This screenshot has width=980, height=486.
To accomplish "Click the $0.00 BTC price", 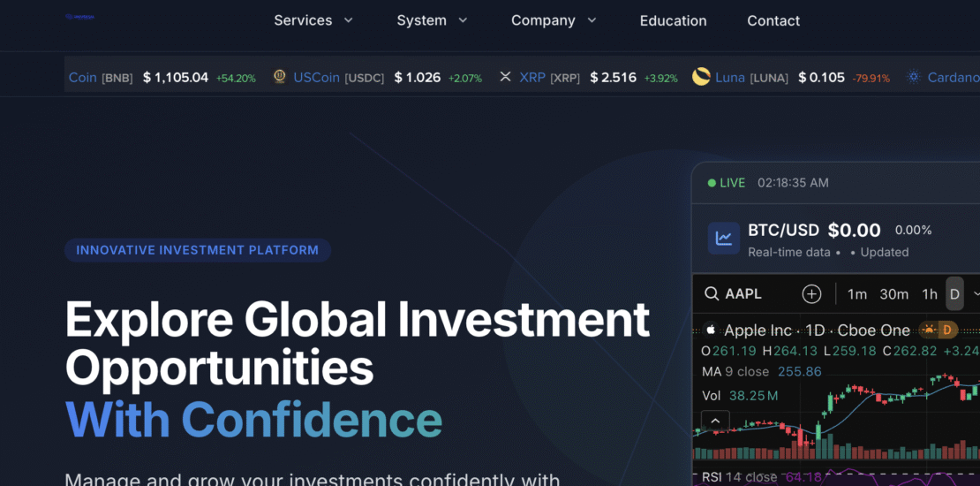I will 855,230.
